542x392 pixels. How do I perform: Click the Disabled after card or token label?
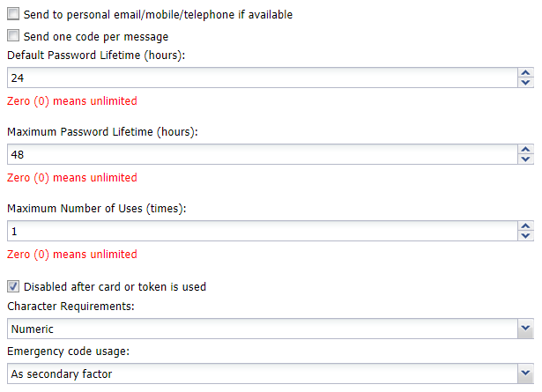115,286
